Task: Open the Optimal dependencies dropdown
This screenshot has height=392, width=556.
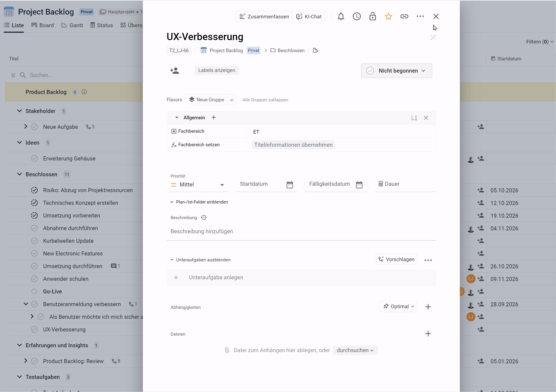Action: [x=398, y=306]
